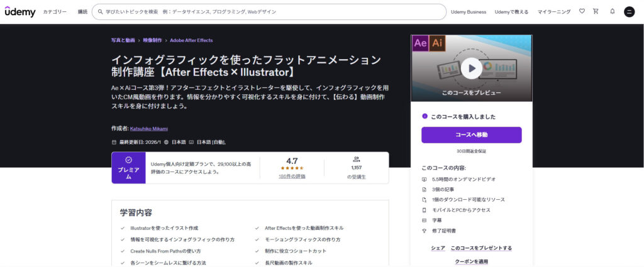Click クーポンを適用 to apply coupon
This screenshot has height=267, width=644.
pos(471,261)
